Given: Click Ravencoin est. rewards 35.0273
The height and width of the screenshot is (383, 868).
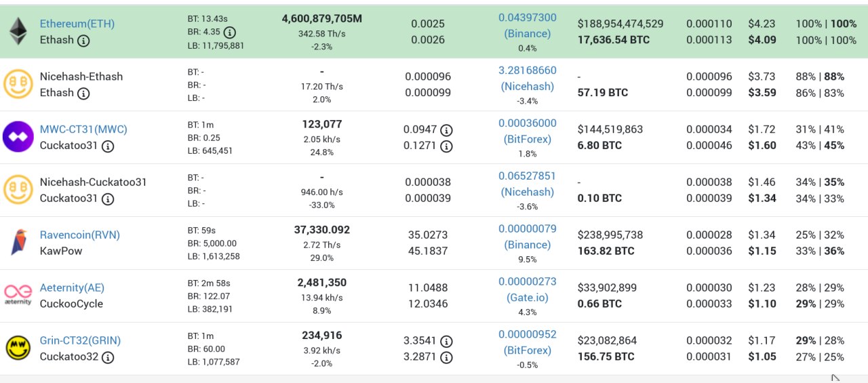Looking at the screenshot, I should pos(428,235).
